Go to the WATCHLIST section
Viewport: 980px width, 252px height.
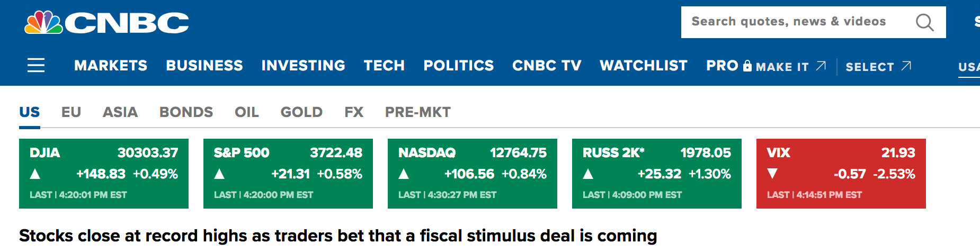tap(643, 65)
